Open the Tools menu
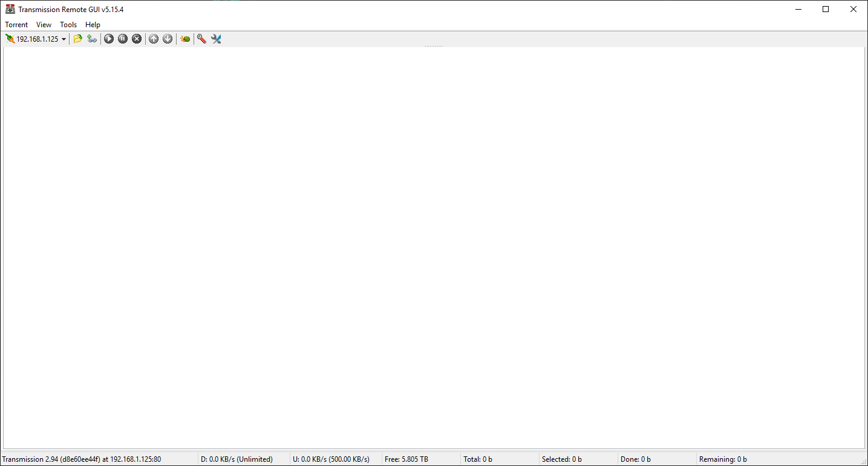This screenshot has width=868, height=466. (x=68, y=24)
